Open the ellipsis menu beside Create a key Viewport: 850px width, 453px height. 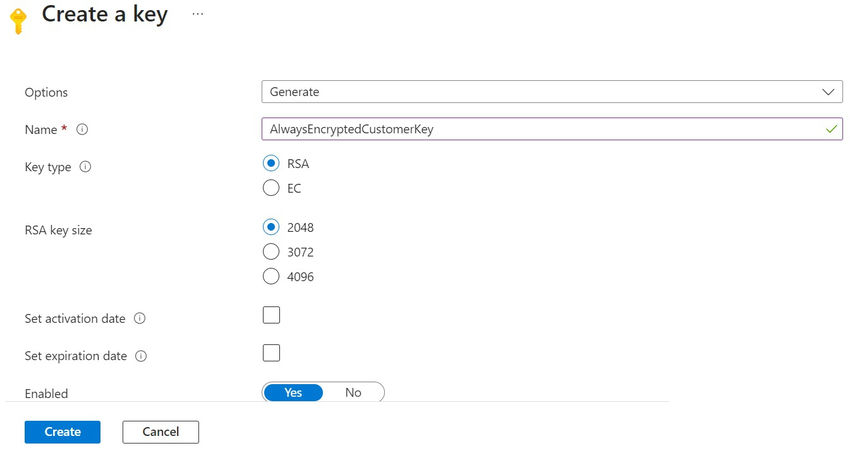pos(198,15)
